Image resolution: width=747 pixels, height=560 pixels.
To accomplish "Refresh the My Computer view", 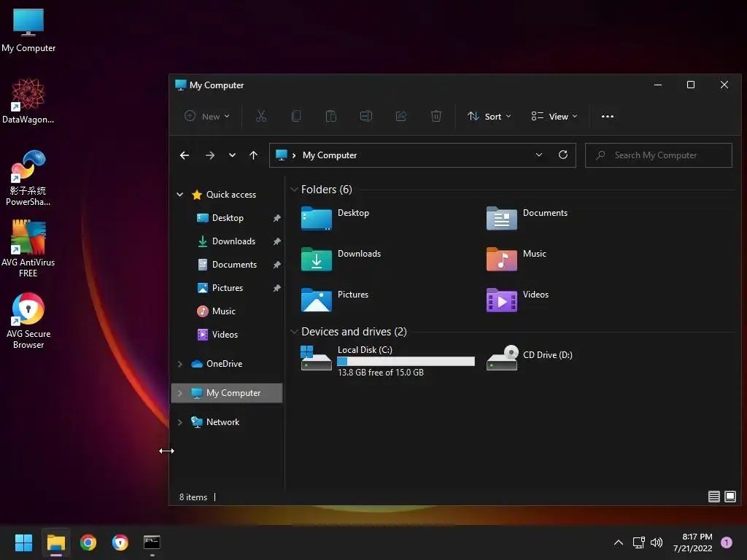I will click(x=563, y=155).
